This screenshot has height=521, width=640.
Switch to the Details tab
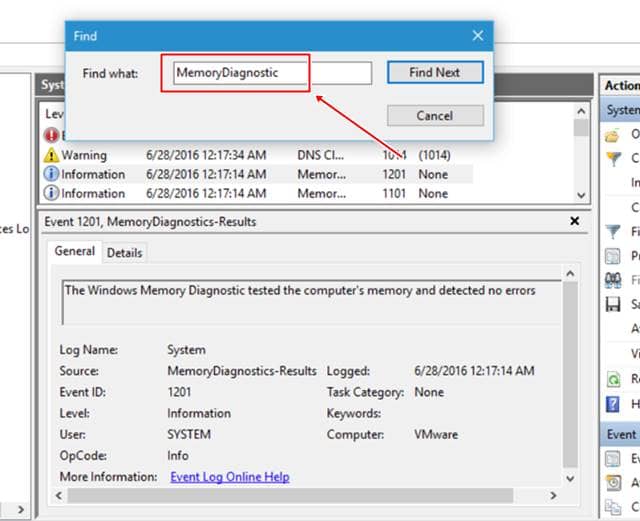point(125,253)
